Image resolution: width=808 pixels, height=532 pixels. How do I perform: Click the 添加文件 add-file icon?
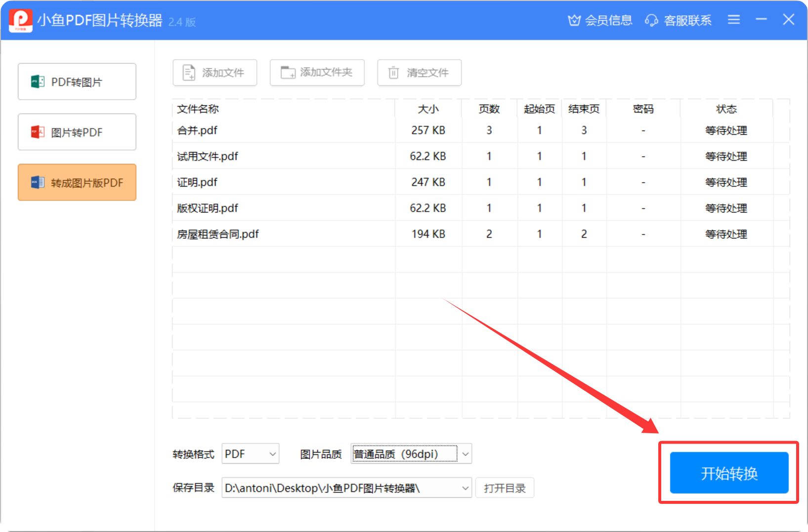coord(188,72)
